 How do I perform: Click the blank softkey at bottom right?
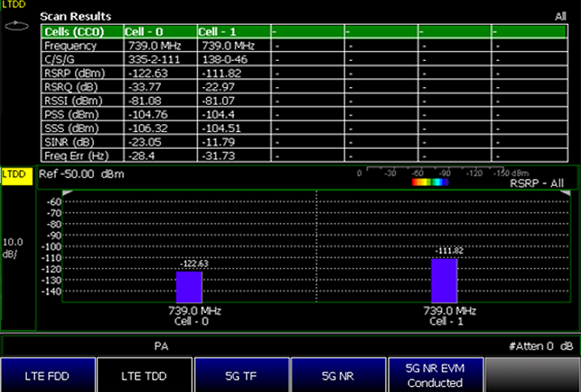pos(532,375)
